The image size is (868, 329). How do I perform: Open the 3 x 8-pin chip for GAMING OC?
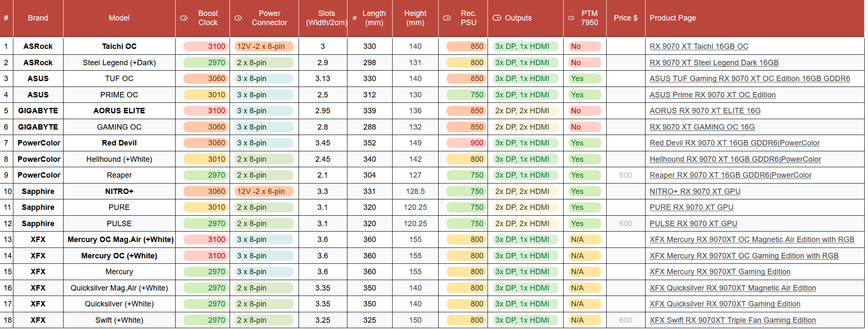[264, 127]
